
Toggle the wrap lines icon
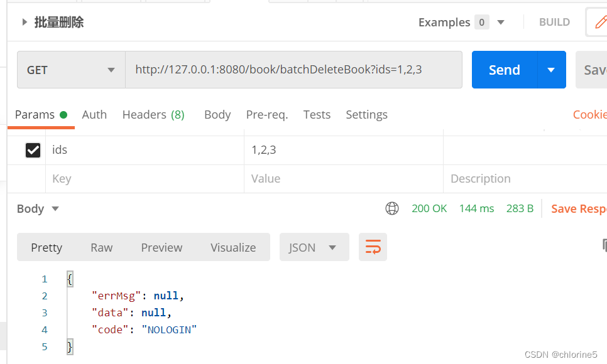click(373, 247)
